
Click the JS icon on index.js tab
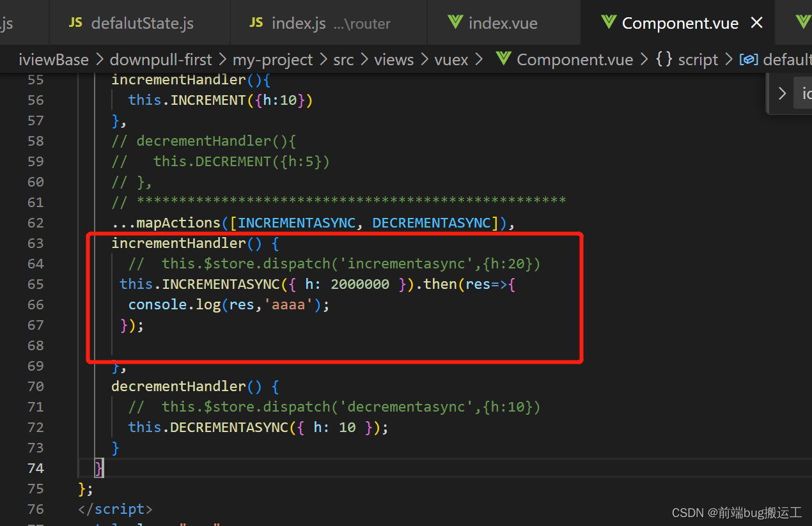point(256,23)
